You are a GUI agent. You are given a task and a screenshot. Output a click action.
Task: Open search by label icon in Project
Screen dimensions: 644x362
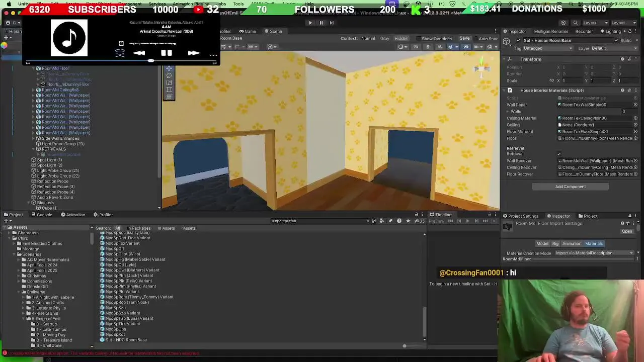point(390,221)
